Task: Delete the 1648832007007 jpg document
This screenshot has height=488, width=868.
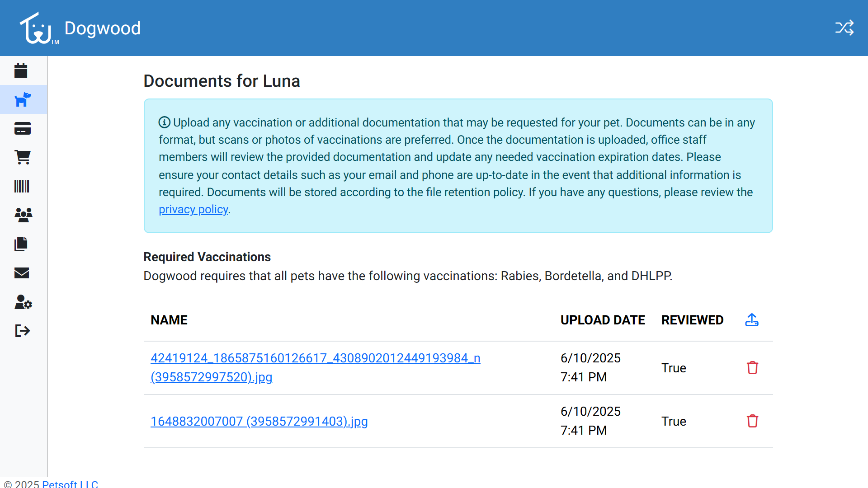Action: (752, 421)
